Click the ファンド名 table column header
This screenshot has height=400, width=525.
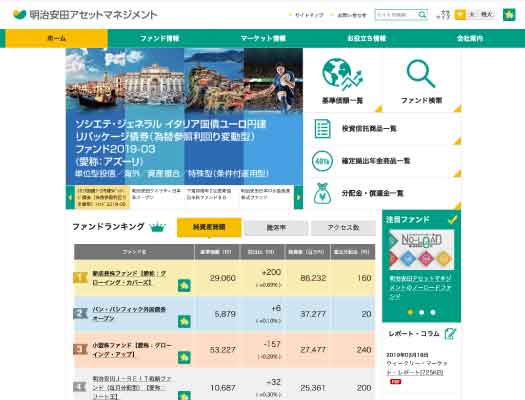(x=134, y=252)
